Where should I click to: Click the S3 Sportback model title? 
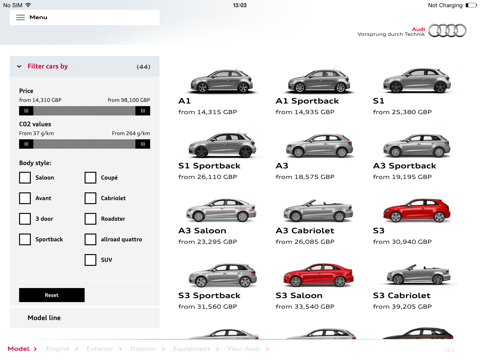[x=209, y=295]
